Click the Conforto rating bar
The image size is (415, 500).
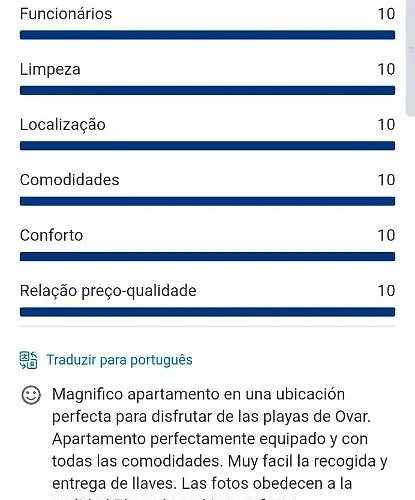[x=207, y=256]
